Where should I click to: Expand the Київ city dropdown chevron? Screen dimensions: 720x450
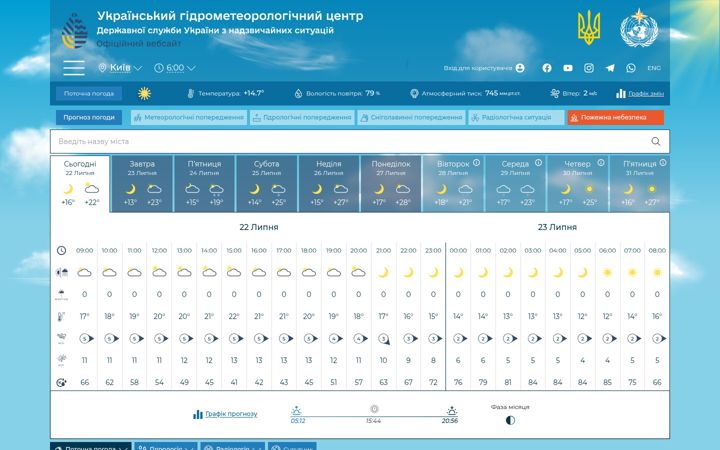point(137,68)
